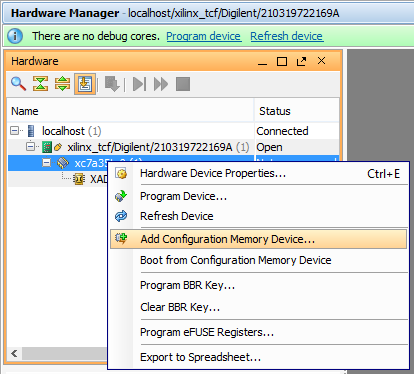Click the horizontal scrollbar left arrow
This screenshot has width=414, height=374.
[14, 354]
